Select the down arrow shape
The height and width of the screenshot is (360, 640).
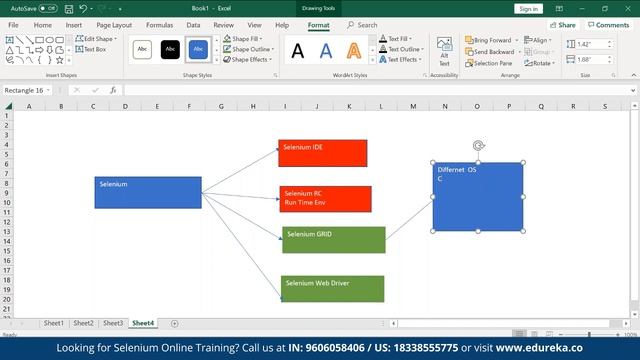point(49,50)
